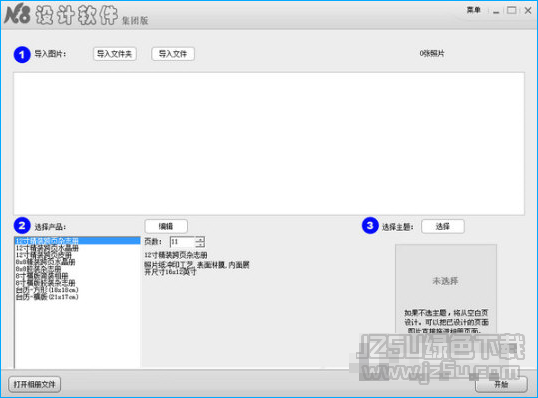Screen dimensions: 538x398
Task: Open the 菜单 menu in title bar
Action: (473, 10)
